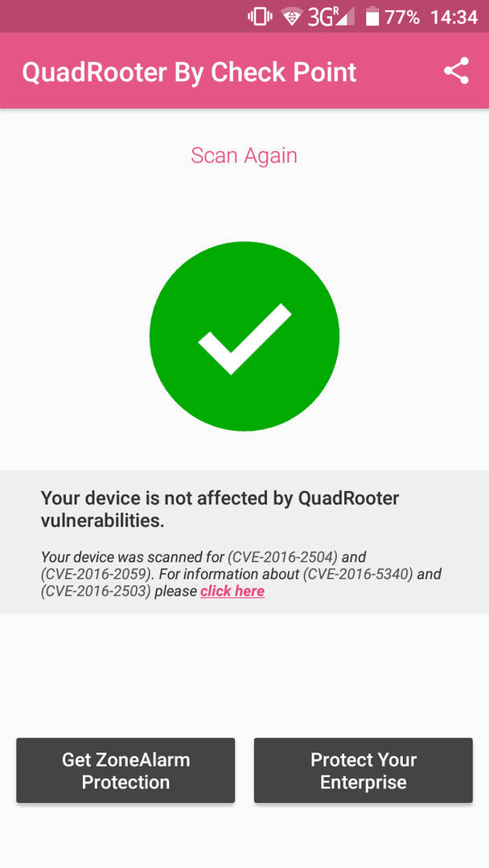This screenshot has width=489, height=868.
Task: Tap QuadRooter By Check Point title
Action: (189, 72)
